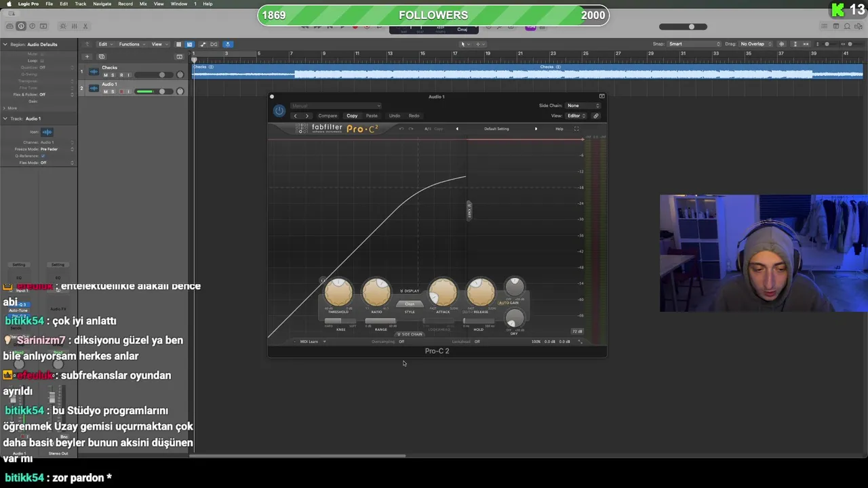The height and width of the screenshot is (488, 868).
Task: Open Mixer toolbar icon
Action: pos(74,26)
